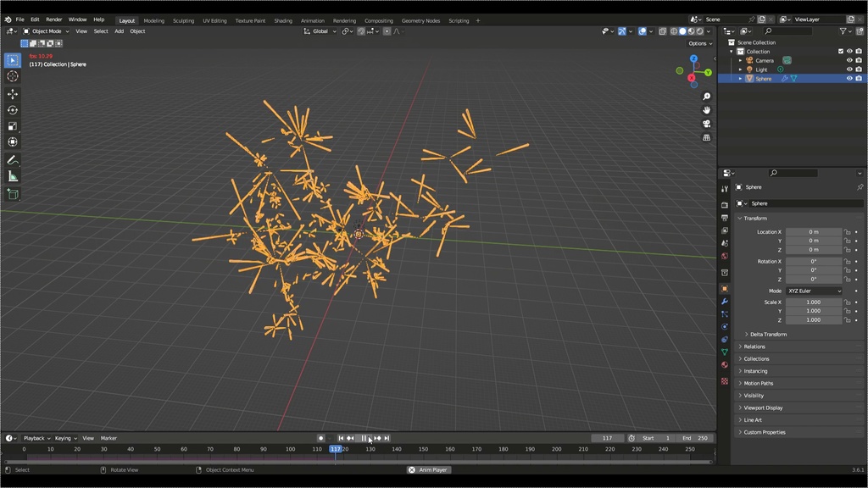Open the XYZ Euler rotation mode dropdown
Screen dimensions: 868x488
pyautogui.click(x=814, y=291)
